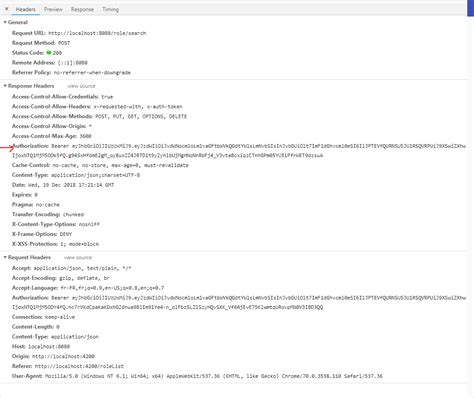Screen dimensions: 474x398
Task: Click Access-Control-Max-Age header row
Action: coord(52,136)
